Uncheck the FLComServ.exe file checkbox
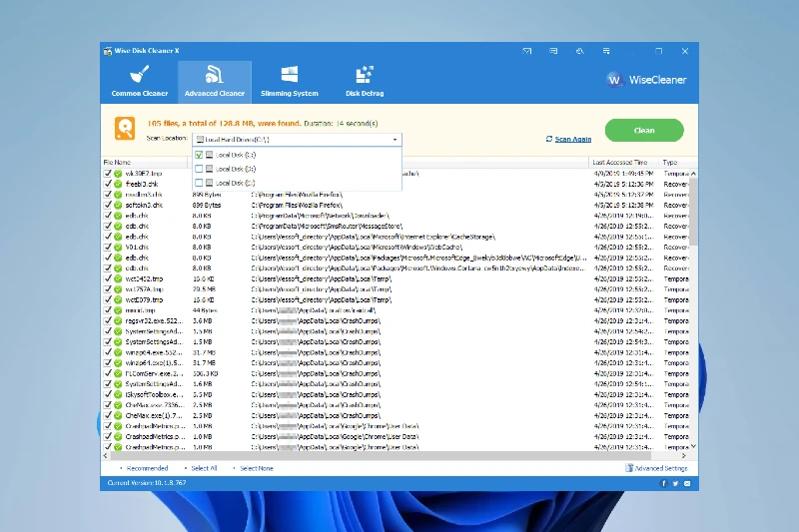The height and width of the screenshot is (532, 799). 108,373
